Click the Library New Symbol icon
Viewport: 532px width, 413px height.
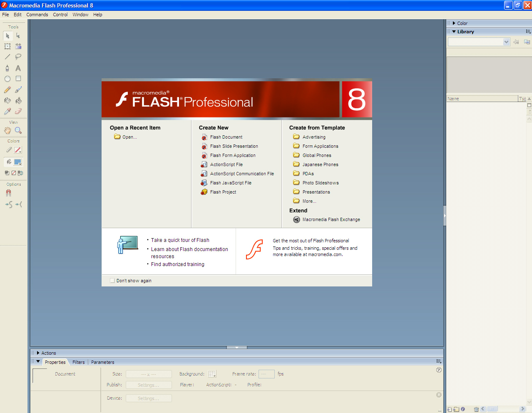(x=450, y=409)
